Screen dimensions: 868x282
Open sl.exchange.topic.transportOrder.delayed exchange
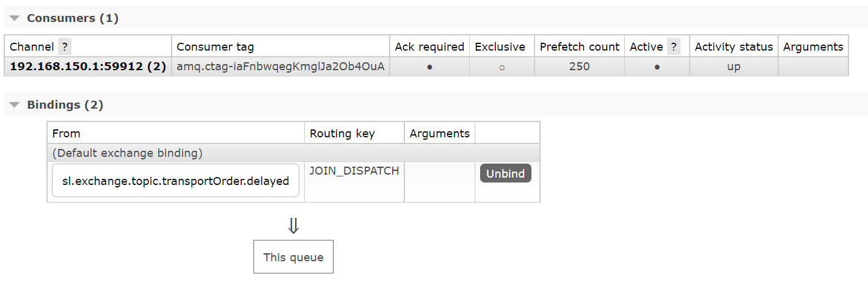point(176,181)
